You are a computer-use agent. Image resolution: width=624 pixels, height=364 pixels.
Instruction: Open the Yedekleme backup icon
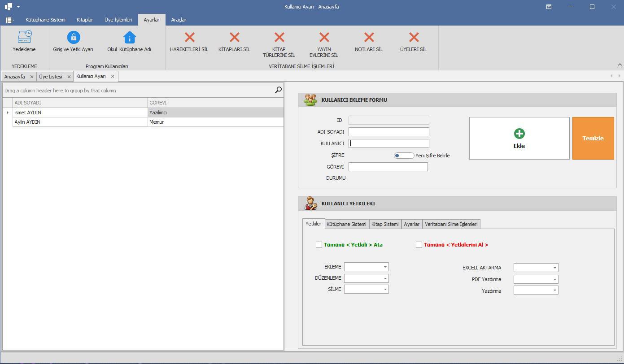click(24, 37)
